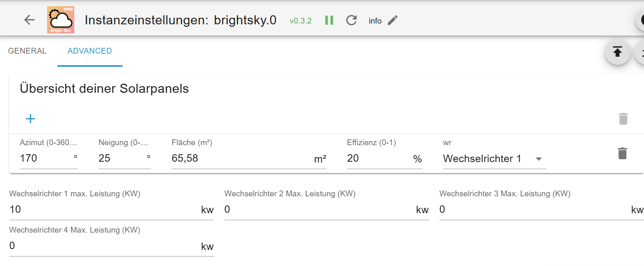Select the Advanced tab

point(90,51)
